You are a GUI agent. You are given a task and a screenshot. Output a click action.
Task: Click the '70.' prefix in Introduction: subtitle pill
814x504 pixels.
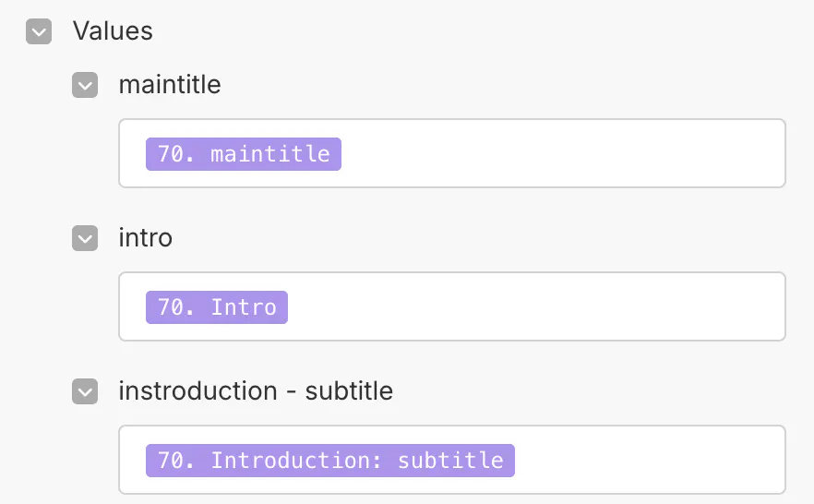[175, 461]
